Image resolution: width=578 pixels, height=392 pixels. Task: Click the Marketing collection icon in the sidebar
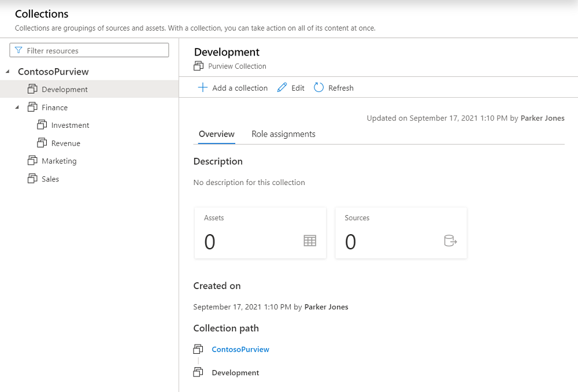32,161
